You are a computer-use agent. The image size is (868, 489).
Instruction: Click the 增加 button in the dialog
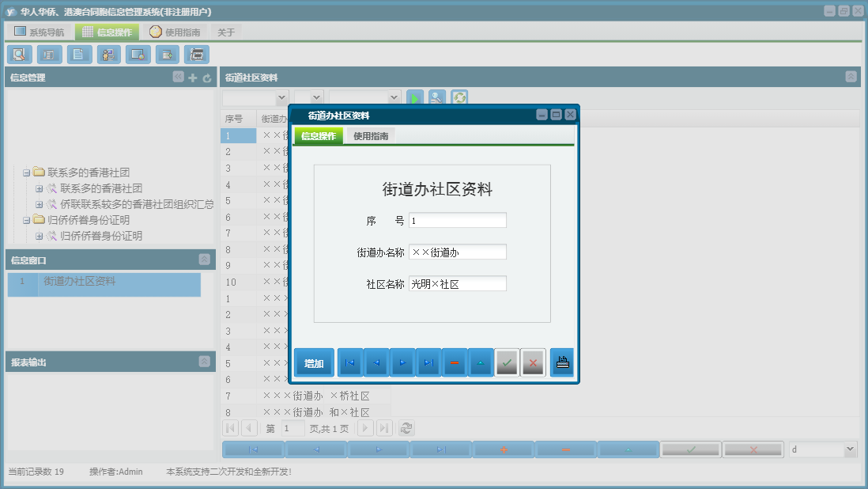pos(312,362)
